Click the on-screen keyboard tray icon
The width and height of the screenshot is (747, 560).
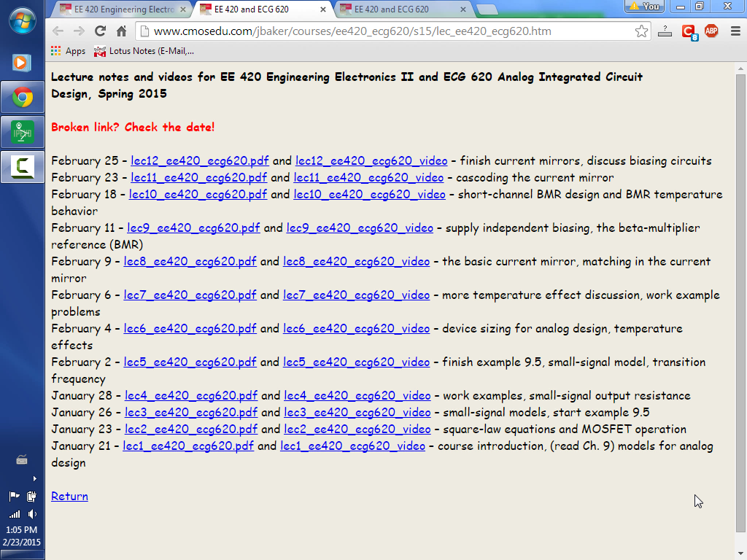click(x=22, y=460)
